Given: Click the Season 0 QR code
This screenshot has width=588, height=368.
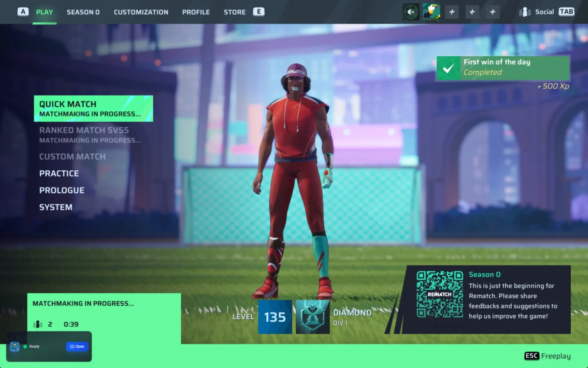Looking at the screenshot, I should click(440, 294).
